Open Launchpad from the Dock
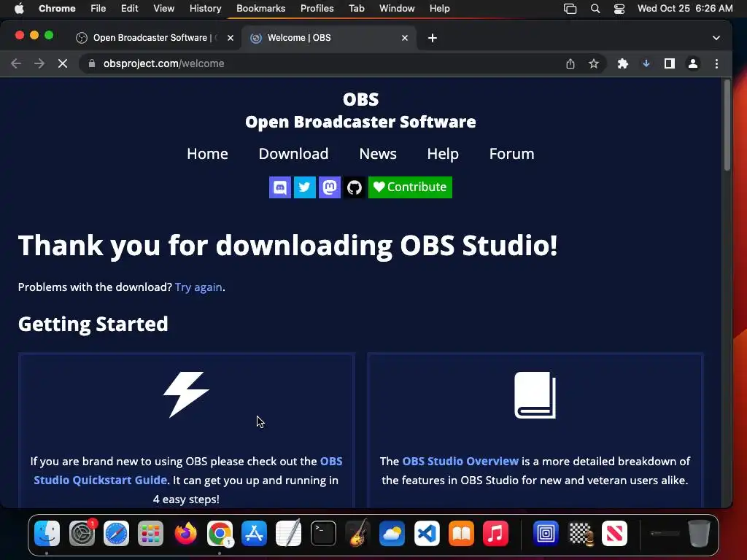The height and width of the screenshot is (560, 747). coord(150,533)
